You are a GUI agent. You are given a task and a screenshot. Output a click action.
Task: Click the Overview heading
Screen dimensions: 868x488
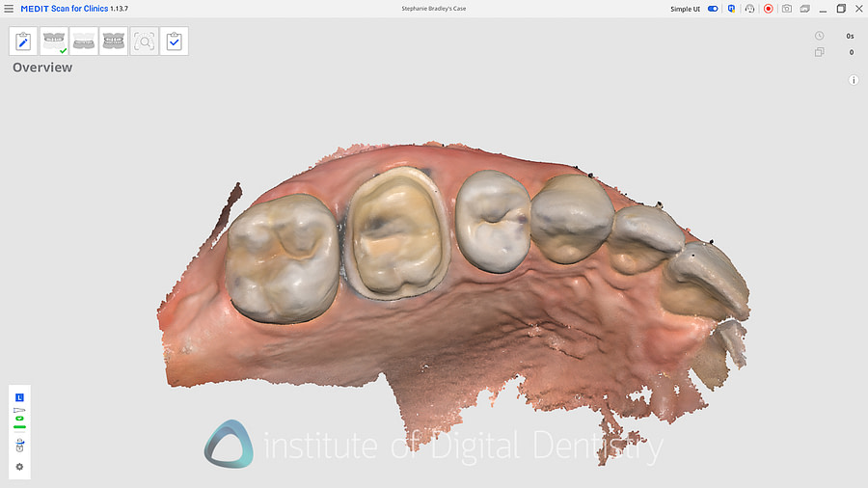tap(42, 68)
